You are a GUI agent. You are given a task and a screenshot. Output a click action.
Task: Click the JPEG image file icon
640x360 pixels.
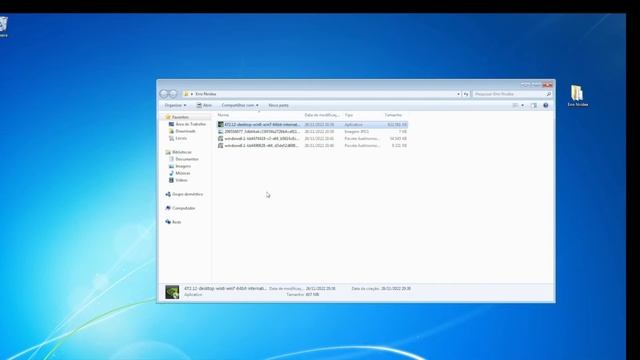tap(220, 131)
